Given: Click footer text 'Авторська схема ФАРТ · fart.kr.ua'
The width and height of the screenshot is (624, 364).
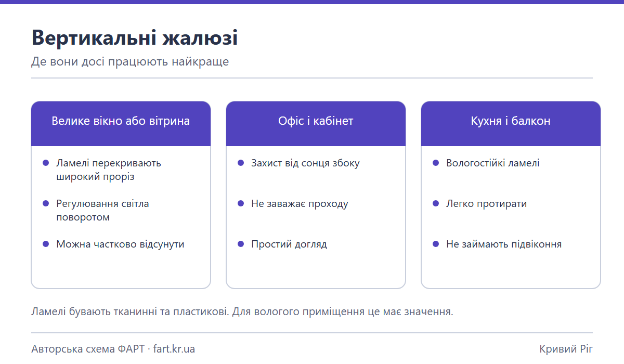Looking at the screenshot, I should [113, 348].
